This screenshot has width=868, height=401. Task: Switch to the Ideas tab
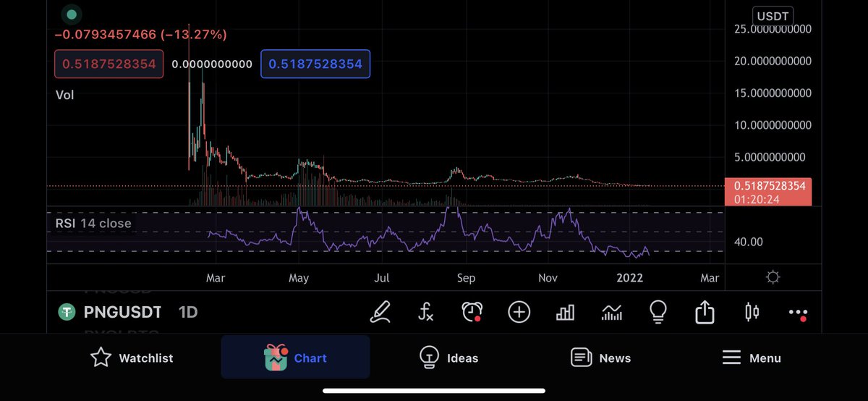448,358
